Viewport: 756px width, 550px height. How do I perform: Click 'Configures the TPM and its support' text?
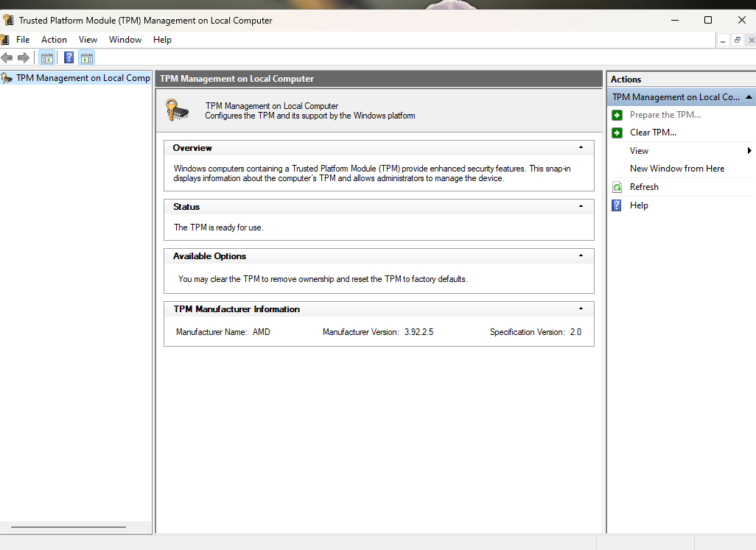tap(309, 116)
